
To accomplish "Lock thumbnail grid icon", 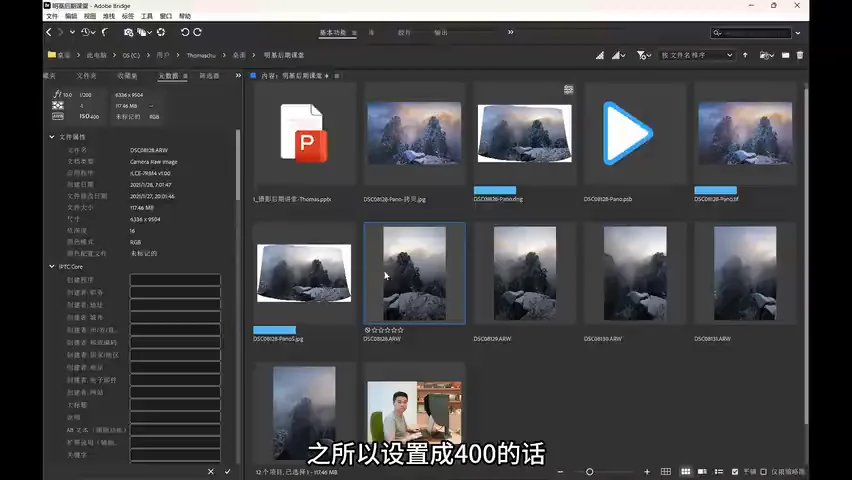I will pos(666,472).
